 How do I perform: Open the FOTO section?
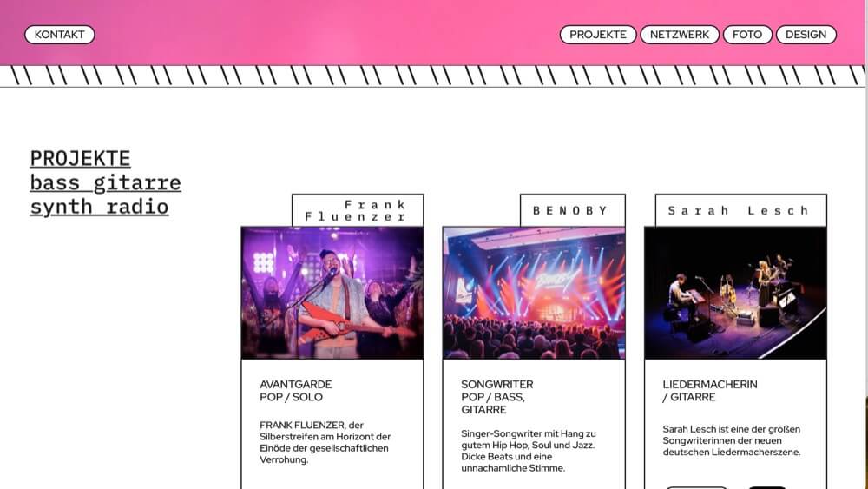click(747, 35)
